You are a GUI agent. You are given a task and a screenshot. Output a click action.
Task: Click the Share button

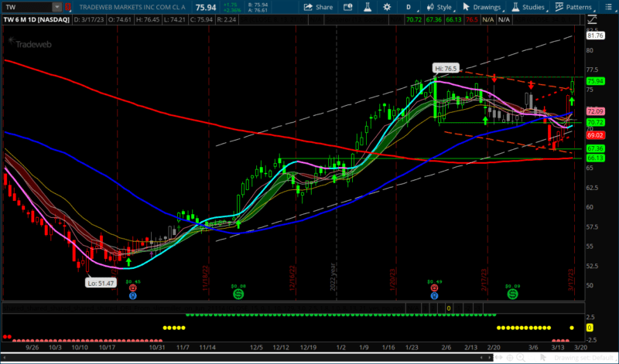(x=318, y=7)
